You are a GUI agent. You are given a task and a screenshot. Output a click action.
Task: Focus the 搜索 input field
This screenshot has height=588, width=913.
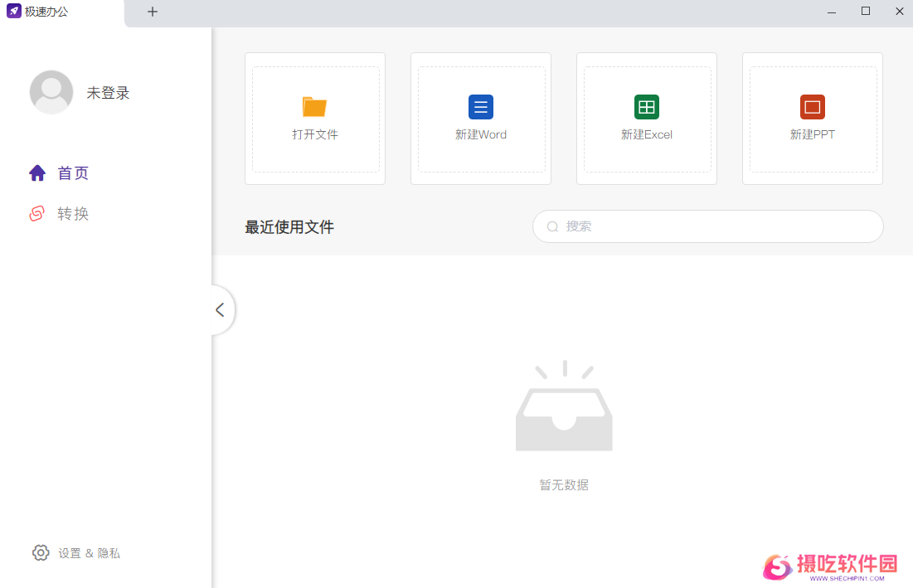click(x=713, y=226)
